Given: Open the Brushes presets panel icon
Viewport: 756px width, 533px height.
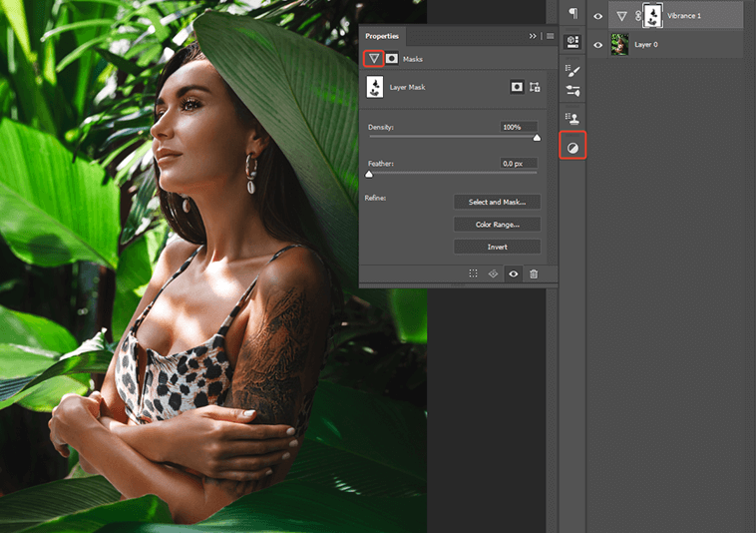Looking at the screenshot, I should click(572, 91).
